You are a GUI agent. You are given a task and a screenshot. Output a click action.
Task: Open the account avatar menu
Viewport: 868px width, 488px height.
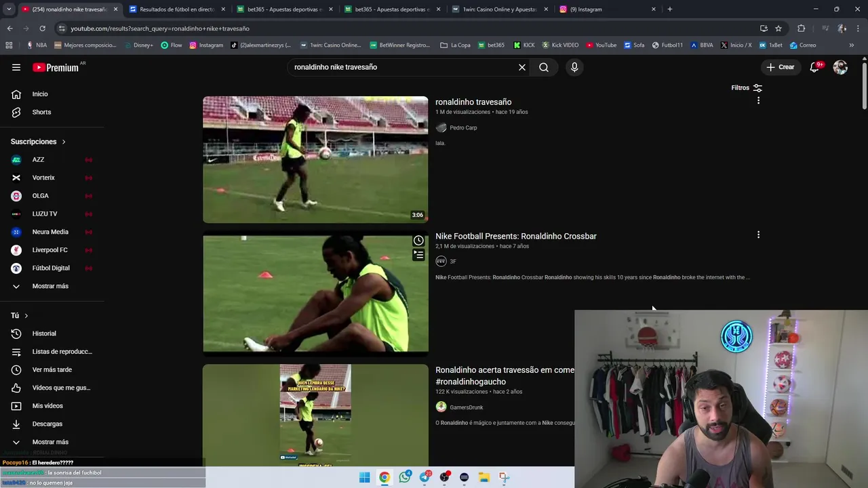coord(840,67)
